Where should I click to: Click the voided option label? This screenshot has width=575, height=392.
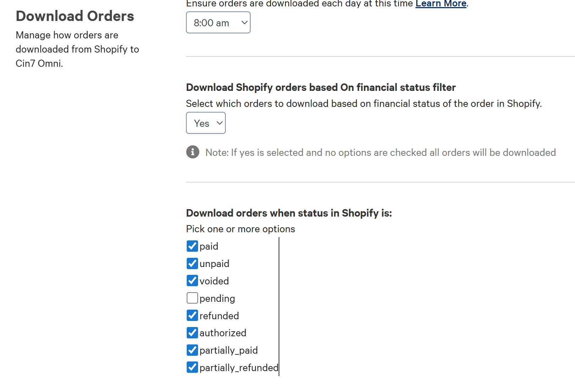coord(214,281)
